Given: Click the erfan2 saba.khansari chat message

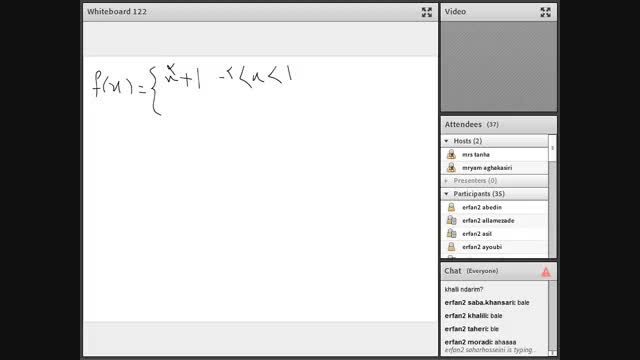Looking at the screenshot, I should tap(487, 302).
